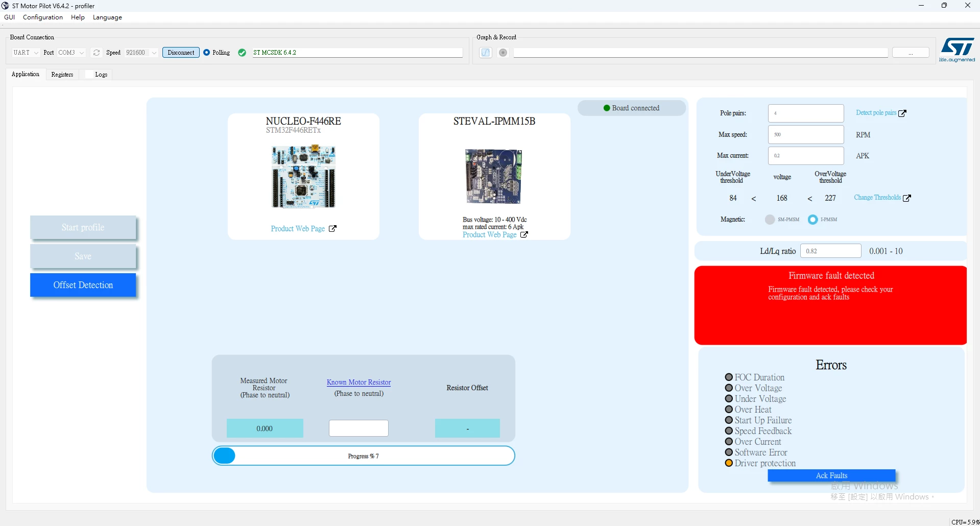This screenshot has height=526, width=980.
Task: Click the Offset Detection button
Action: [x=83, y=285]
